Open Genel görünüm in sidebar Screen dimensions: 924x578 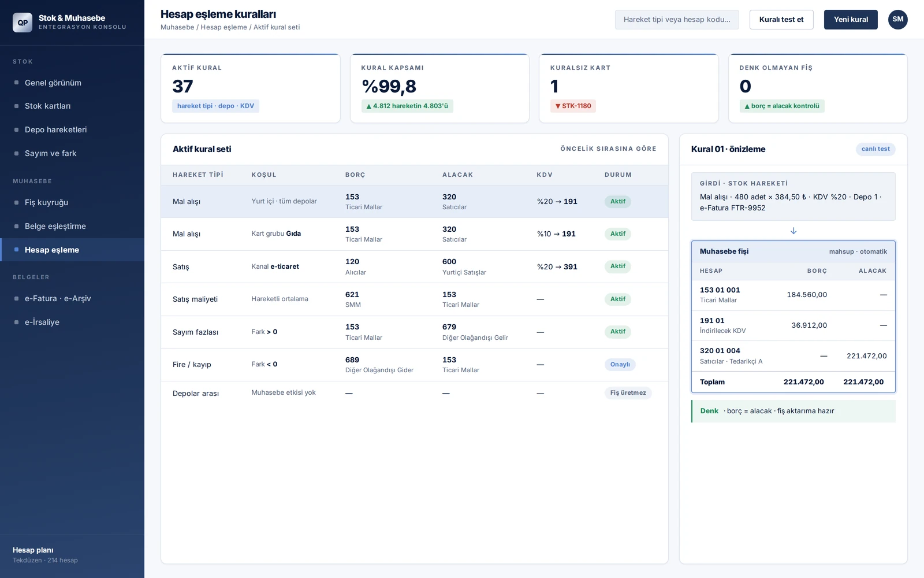click(72, 83)
